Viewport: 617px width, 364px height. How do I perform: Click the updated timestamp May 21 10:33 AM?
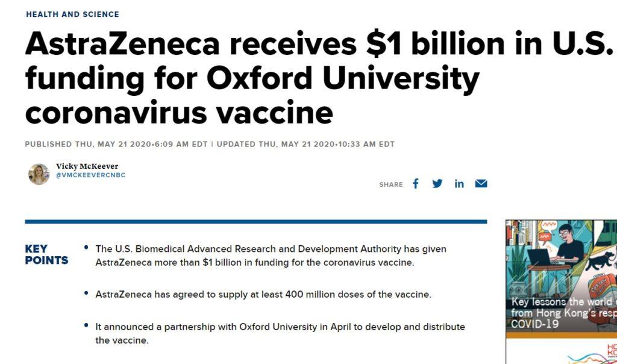pyautogui.click(x=305, y=144)
